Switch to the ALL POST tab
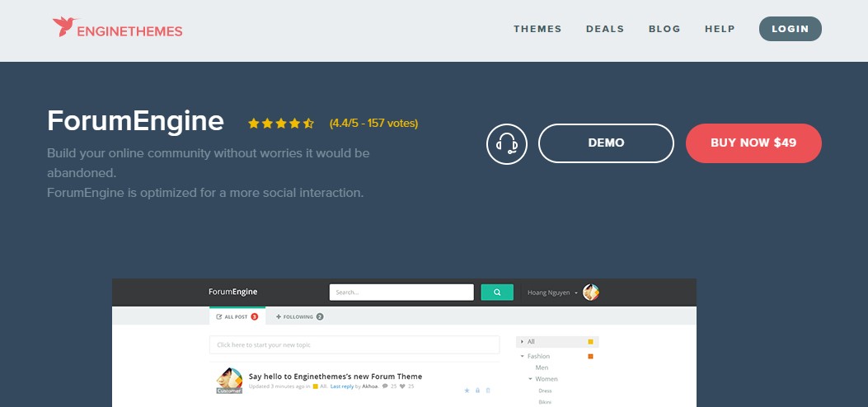This screenshot has height=407, width=868. [x=237, y=316]
